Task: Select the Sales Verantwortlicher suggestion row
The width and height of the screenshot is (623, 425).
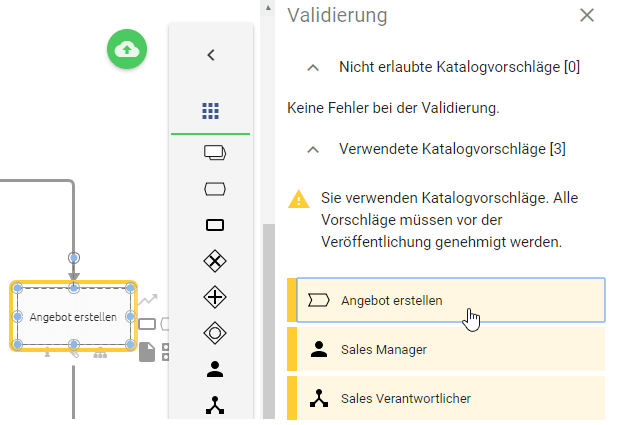Action: pos(446,398)
